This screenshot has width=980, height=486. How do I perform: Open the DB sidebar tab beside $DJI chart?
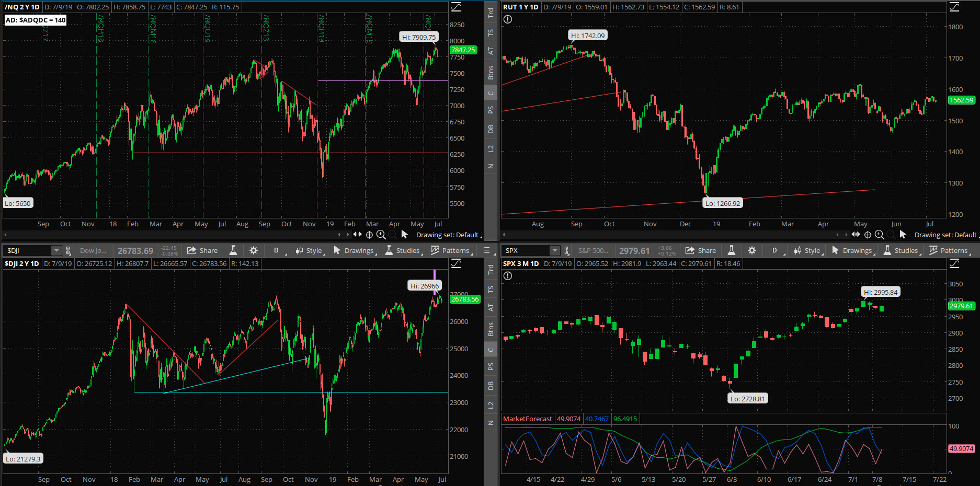pyautogui.click(x=491, y=386)
